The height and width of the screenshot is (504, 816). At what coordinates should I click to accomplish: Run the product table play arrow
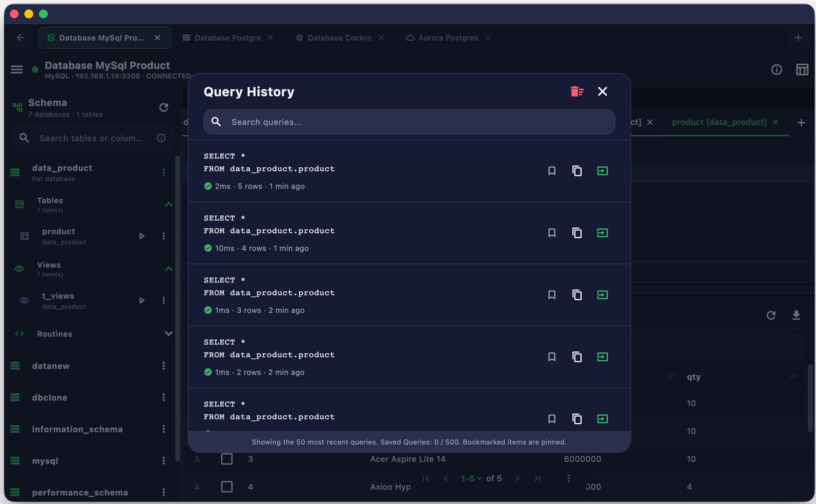142,236
